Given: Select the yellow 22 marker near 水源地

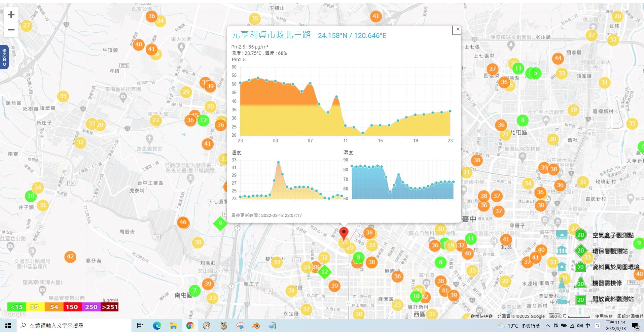Looking at the screenshot, I should pos(505,281).
